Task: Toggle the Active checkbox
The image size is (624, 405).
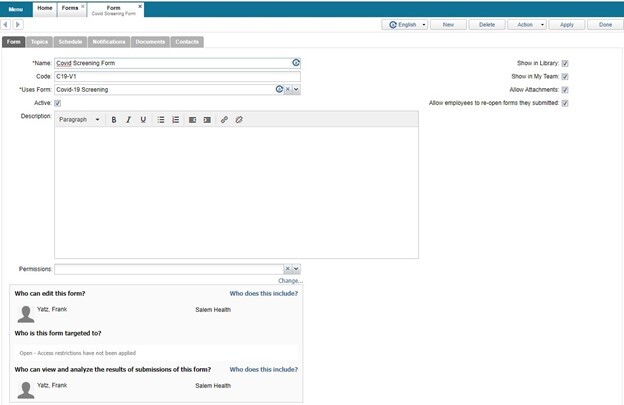Action: (x=58, y=103)
